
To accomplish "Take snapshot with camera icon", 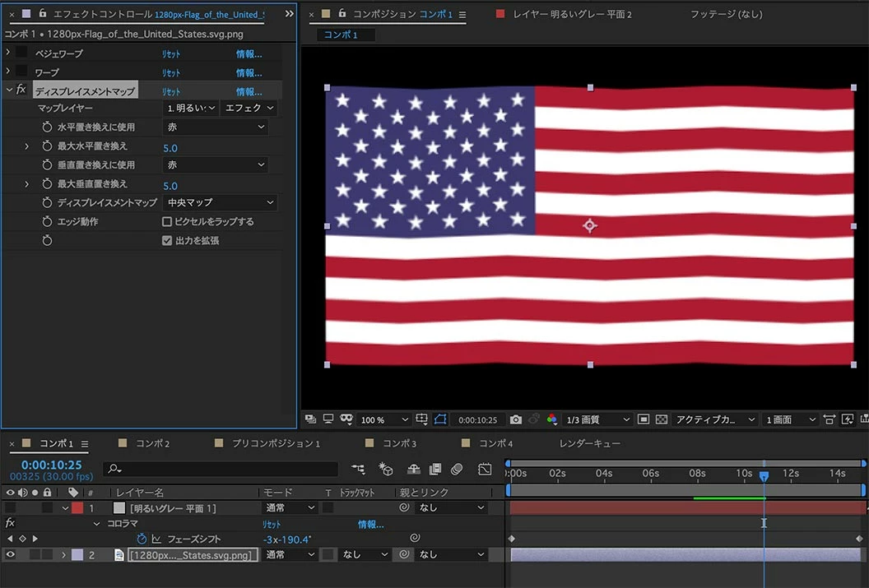I will click(x=515, y=419).
